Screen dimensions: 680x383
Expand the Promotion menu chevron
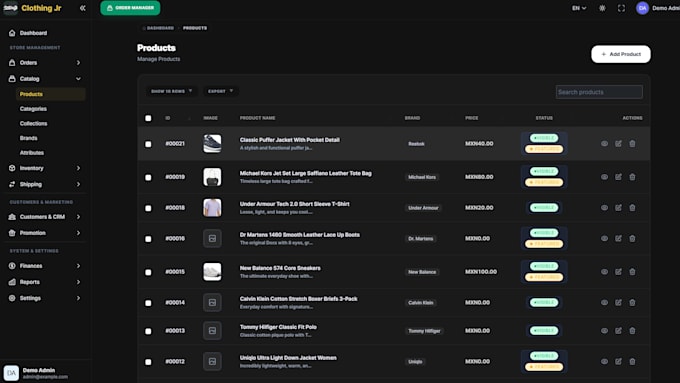coord(78,233)
